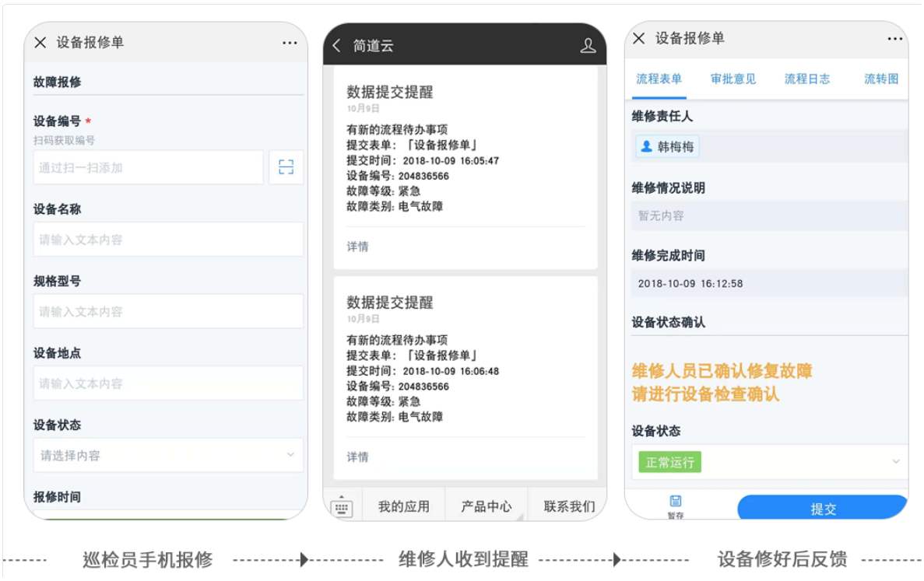
Task: Select the 韩梅梅 user tag under 维修责任人
Action: 667,146
